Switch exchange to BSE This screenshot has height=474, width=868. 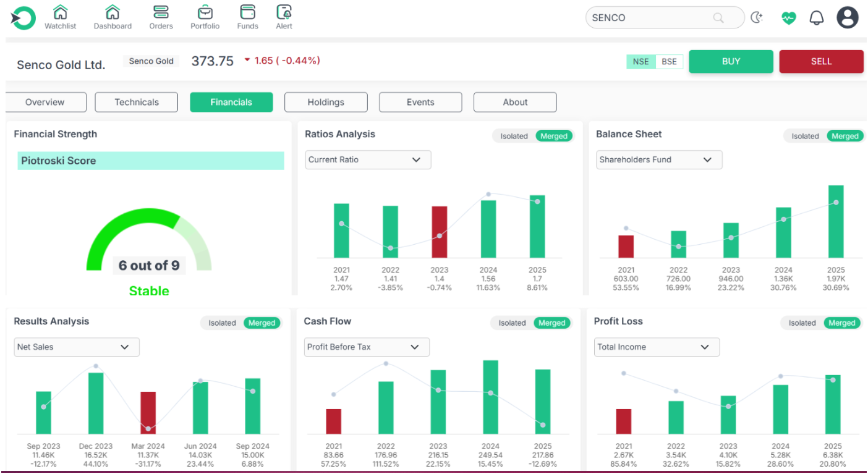[669, 61]
